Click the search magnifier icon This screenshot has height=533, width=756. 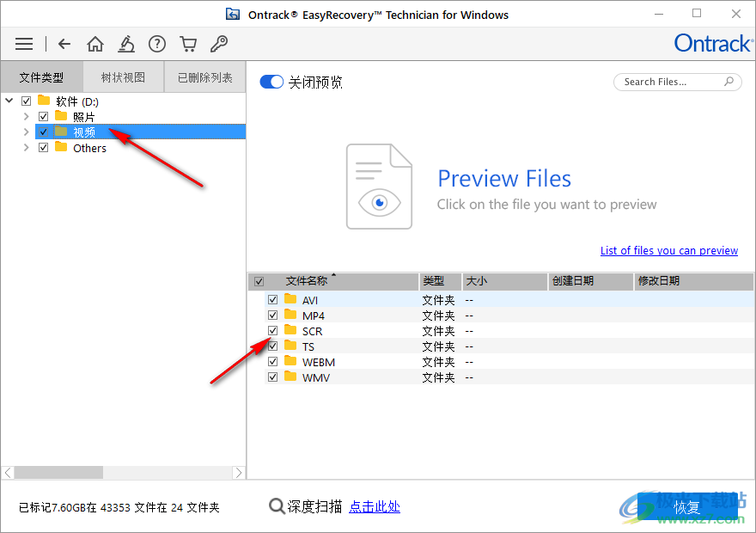[729, 82]
